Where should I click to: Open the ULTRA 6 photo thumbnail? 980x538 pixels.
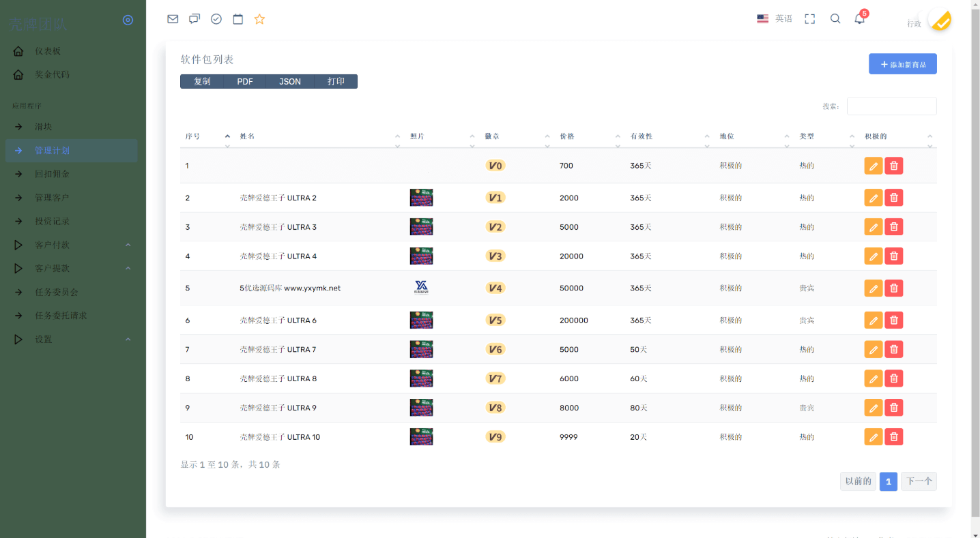pos(421,320)
